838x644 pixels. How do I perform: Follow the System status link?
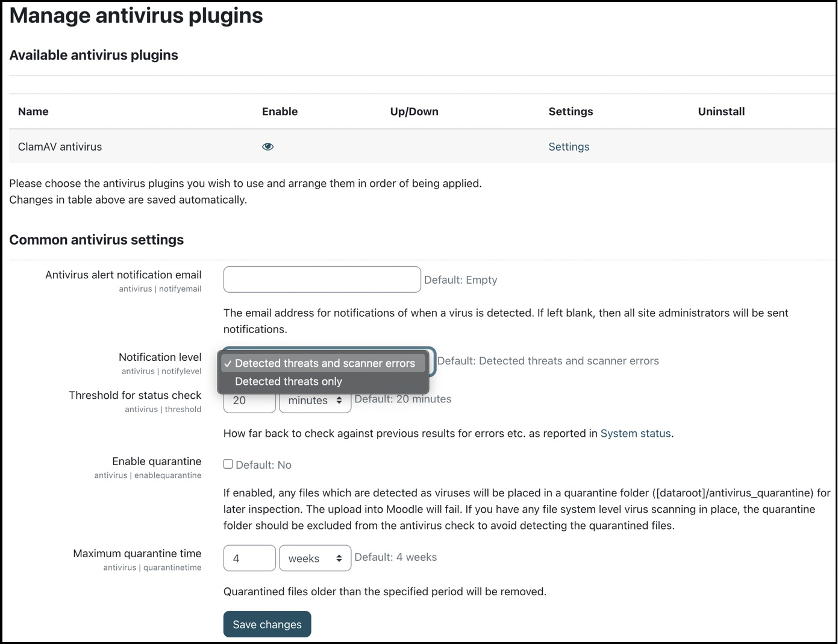636,433
